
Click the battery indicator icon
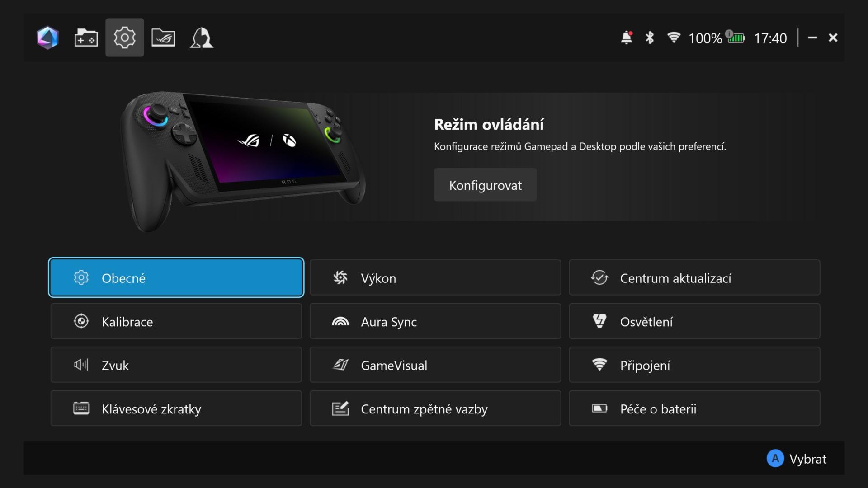click(x=735, y=37)
